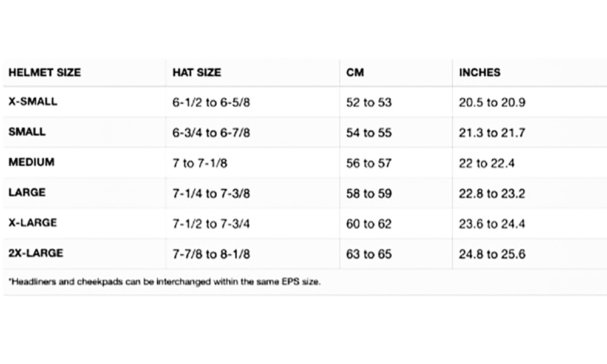Click the 23.6 to 24.4 inches cell
The height and width of the screenshot is (364, 607).
(492, 224)
